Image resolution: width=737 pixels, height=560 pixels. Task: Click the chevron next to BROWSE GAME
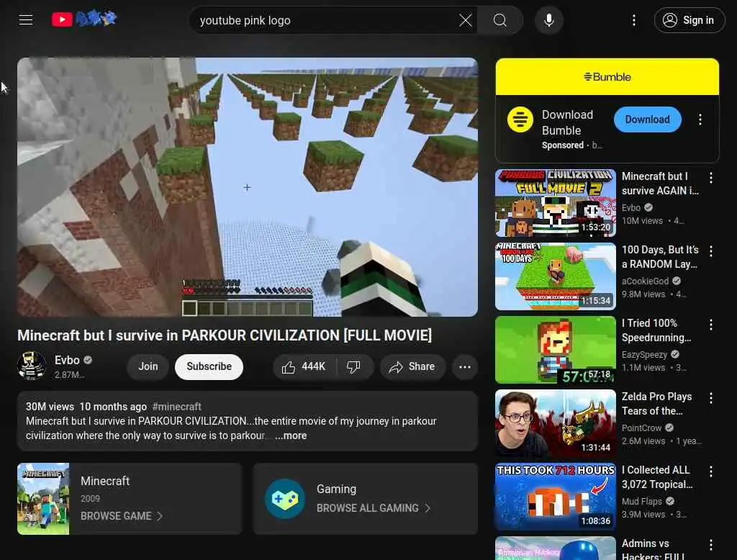(160, 516)
